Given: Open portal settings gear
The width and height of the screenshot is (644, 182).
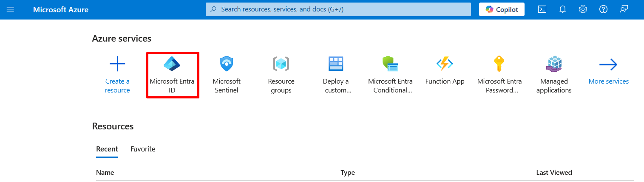Looking at the screenshot, I should [583, 9].
